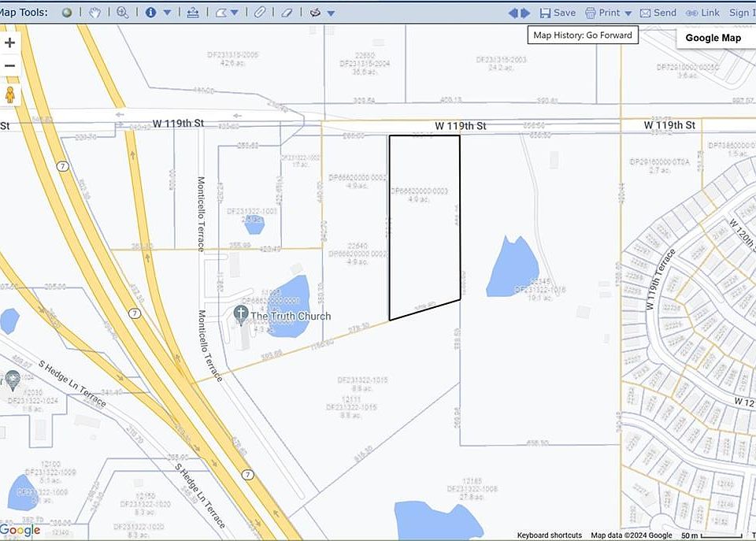756x541 pixels.
Task: Expand the polygon selection tool dropdown
Action: (235, 13)
